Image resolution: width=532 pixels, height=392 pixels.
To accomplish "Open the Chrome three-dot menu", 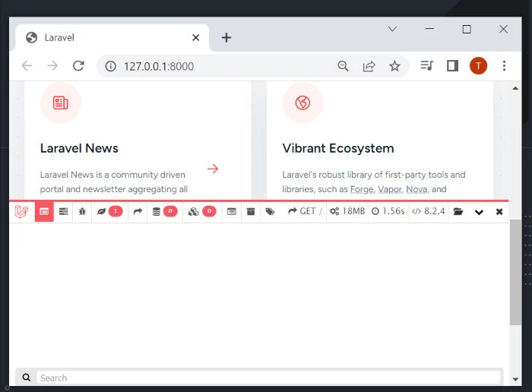I will click(x=504, y=66).
